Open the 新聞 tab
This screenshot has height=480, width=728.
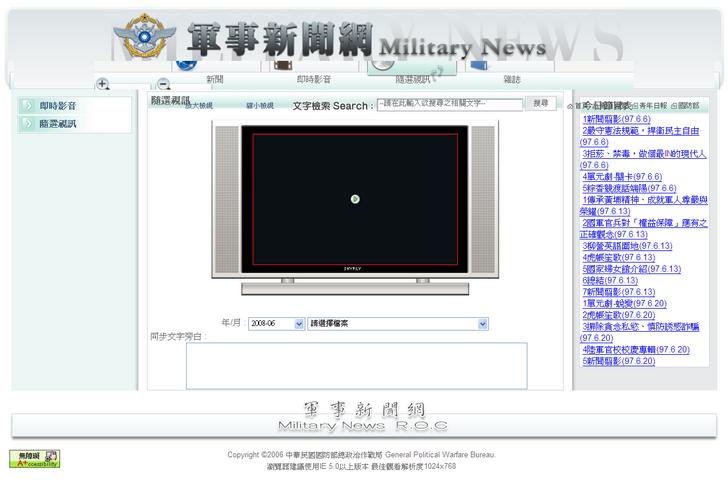click(215, 79)
